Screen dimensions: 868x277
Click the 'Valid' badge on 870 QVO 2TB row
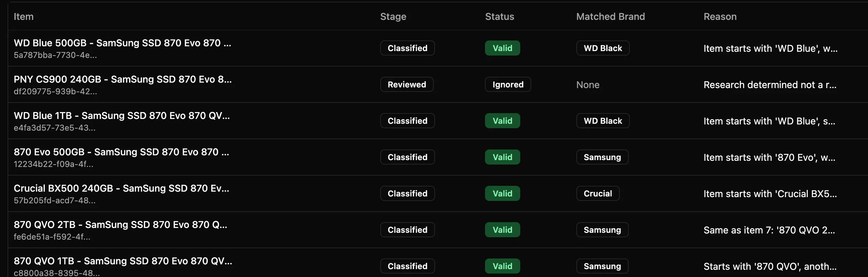[502, 230]
